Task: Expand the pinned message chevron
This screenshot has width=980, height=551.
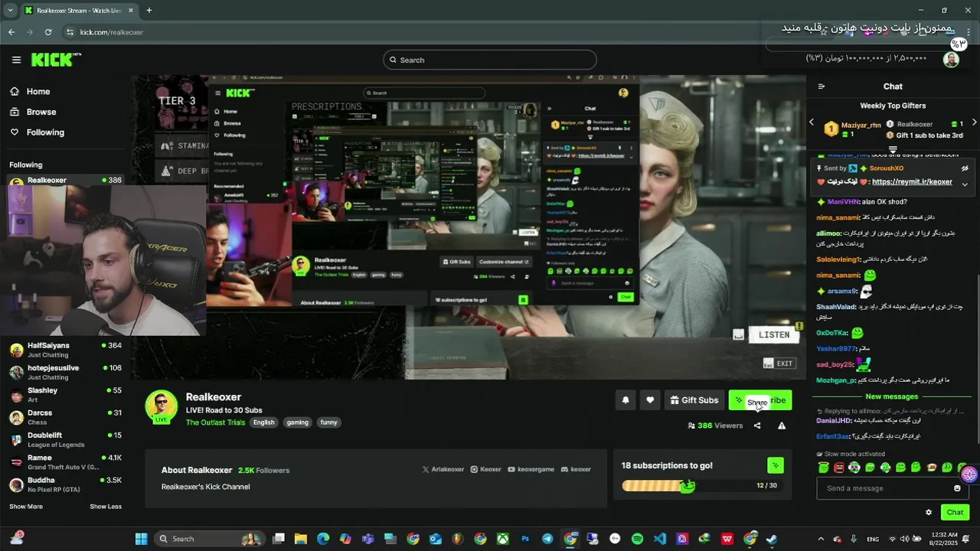Action: pyautogui.click(x=965, y=184)
